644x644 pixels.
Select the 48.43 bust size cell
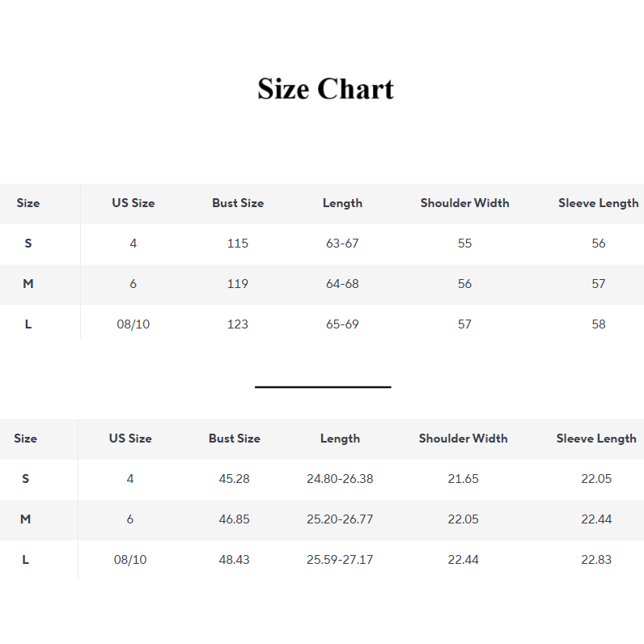point(234,560)
